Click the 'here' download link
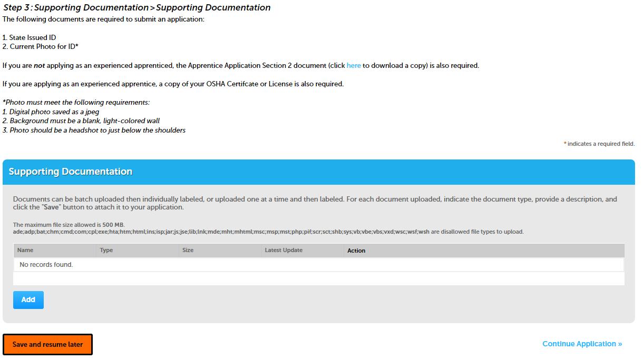This screenshot has width=644, height=360. (x=354, y=66)
